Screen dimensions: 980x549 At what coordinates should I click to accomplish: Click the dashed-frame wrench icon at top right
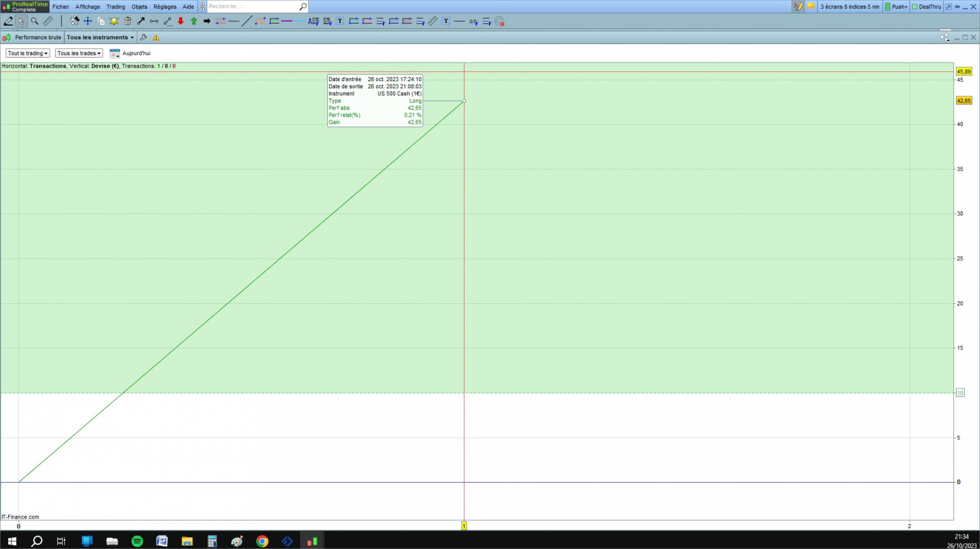tap(948, 7)
